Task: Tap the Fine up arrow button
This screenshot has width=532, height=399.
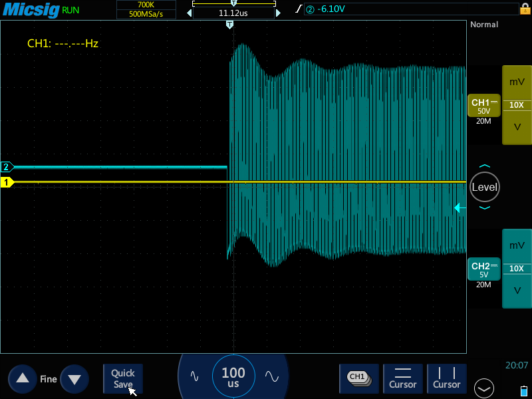Action: click(x=23, y=378)
